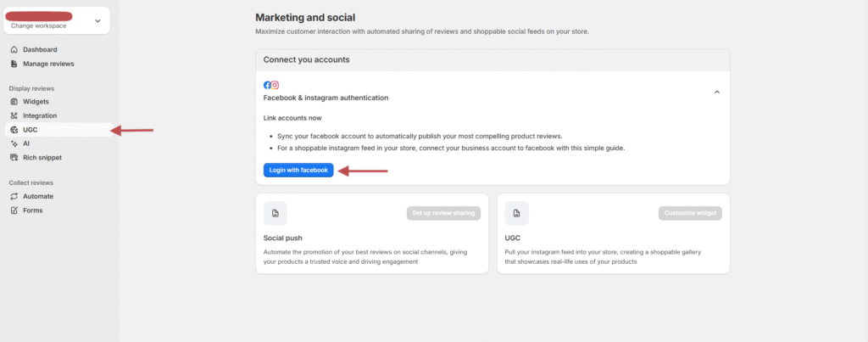
Task: Select UGC in the sidebar menu
Action: (x=31, y=130)
